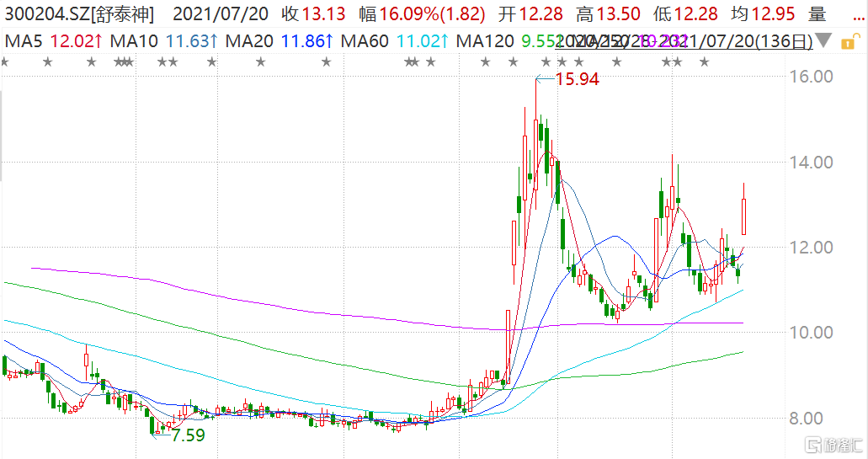
Task: Click the high price 高 13.50
Action: pos(608,13)
